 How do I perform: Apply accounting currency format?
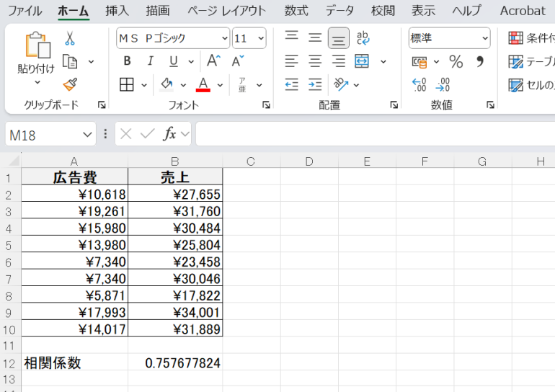419,62
